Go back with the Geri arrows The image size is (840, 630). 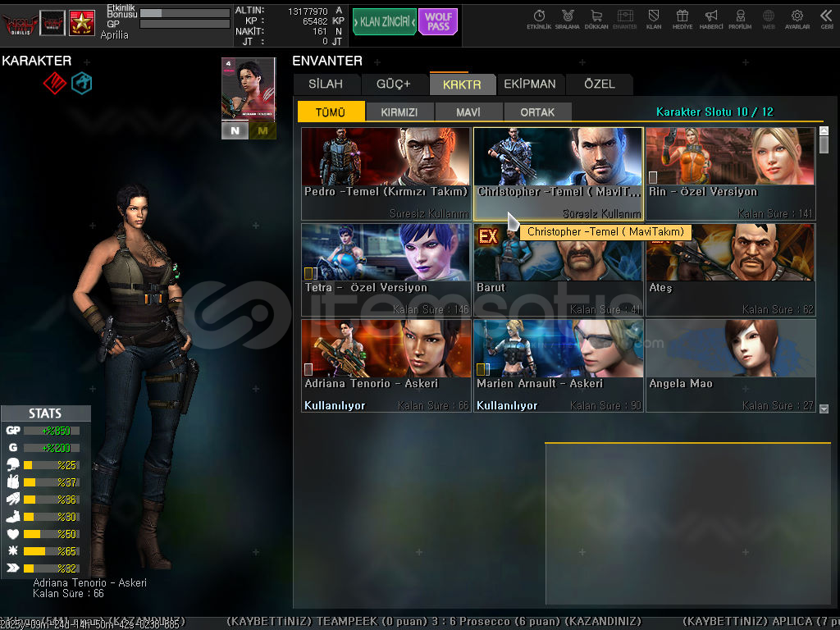pyautogui.click(x=827, y=19)
